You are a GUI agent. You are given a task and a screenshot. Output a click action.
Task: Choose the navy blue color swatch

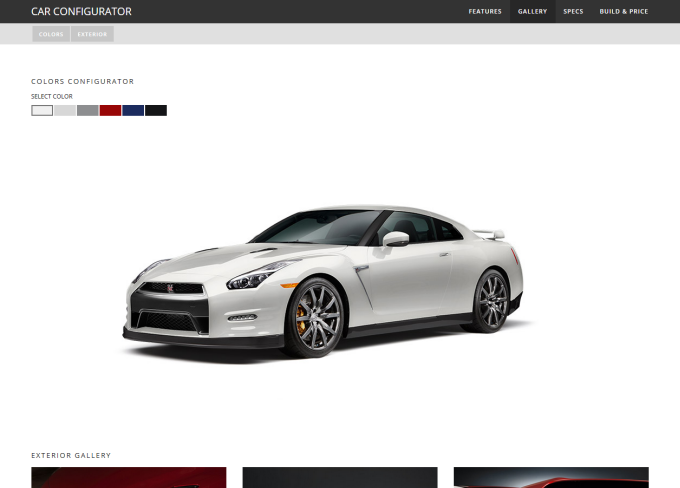tap(133, 111)
